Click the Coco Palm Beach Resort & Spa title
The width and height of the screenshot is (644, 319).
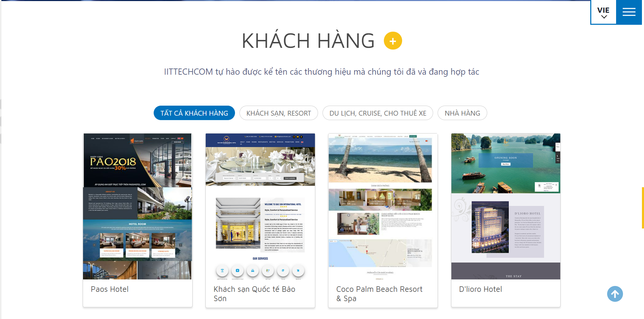click(x=379, y=294)
